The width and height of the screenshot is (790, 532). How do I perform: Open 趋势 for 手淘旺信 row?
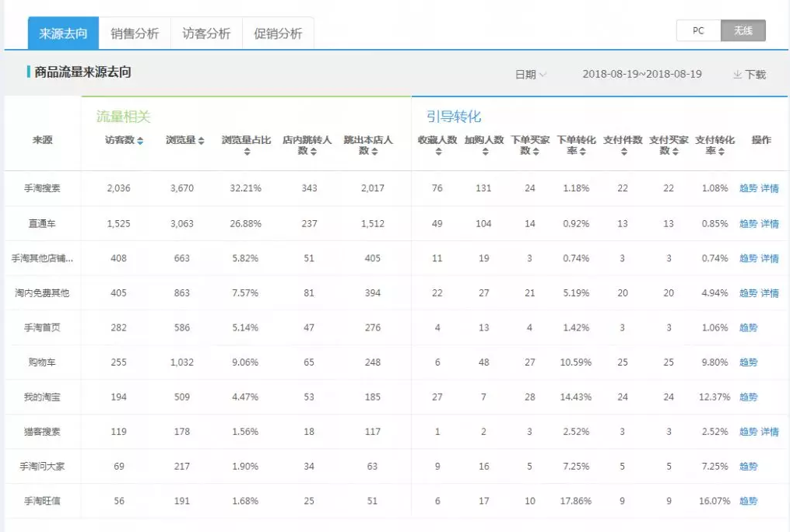(748, 502)
